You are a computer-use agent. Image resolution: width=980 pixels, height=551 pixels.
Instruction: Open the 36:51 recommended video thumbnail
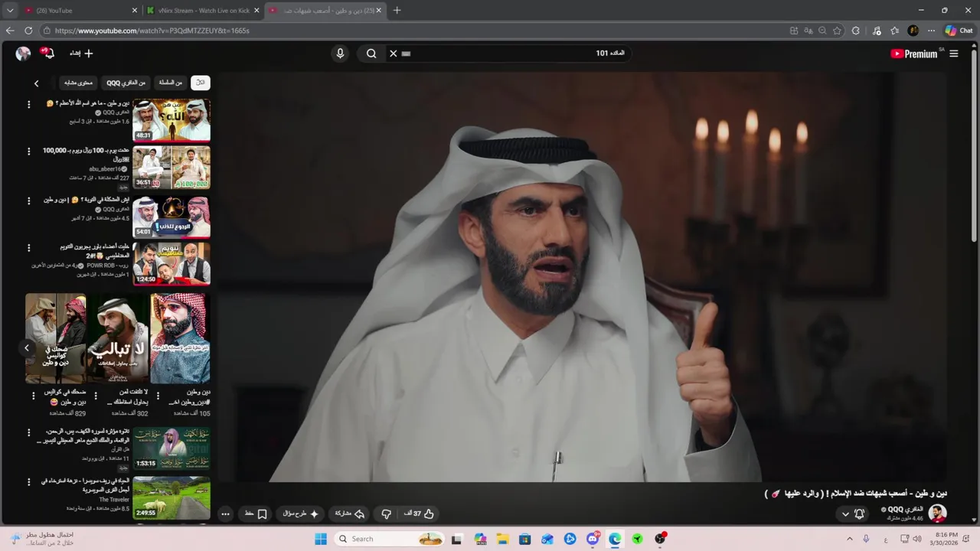[x=171, y=167]
